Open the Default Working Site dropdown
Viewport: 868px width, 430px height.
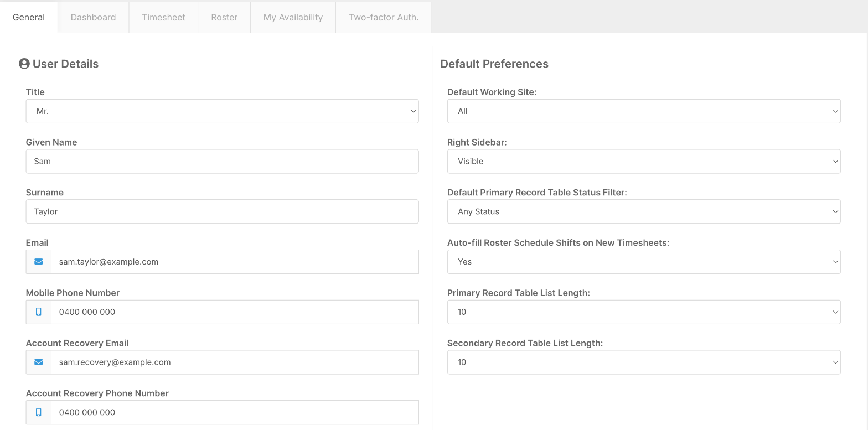644,111
